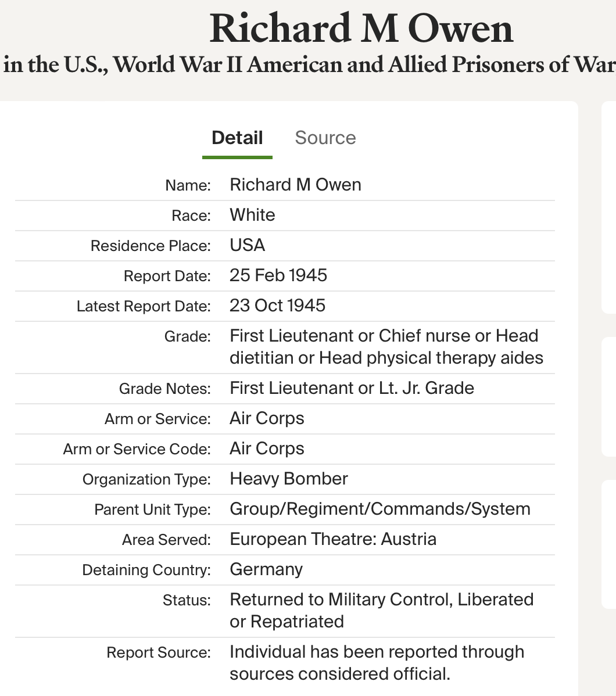This screenshot has width=616, height=696.
Task: Click the World War II Prisoners of War subtitle
Action: (310, 65)
